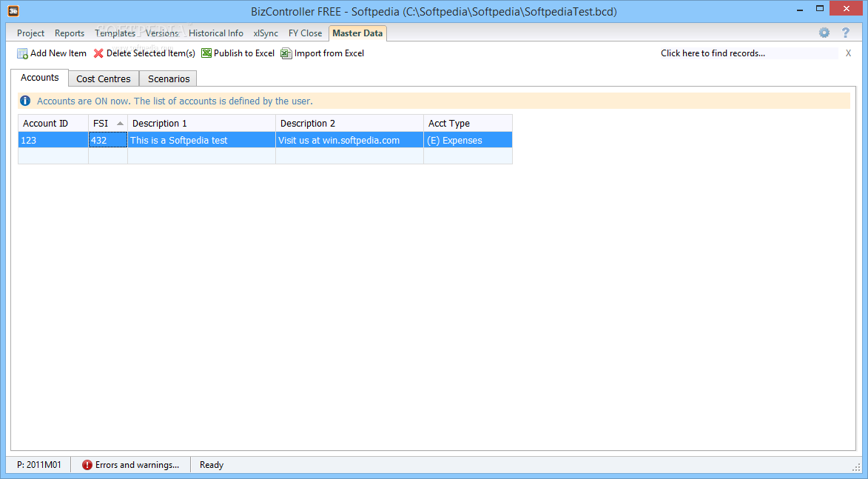This screenshot has height=479, width=868.
Task: Click the Publish to Excel label
Action: click(244, 53)
